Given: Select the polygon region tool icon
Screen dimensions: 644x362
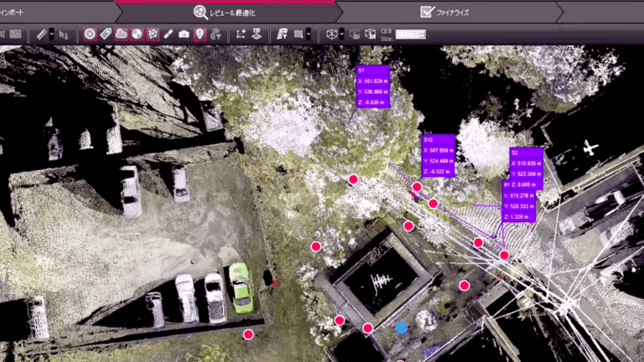Looking at the screenshot, I should (153, 34).
